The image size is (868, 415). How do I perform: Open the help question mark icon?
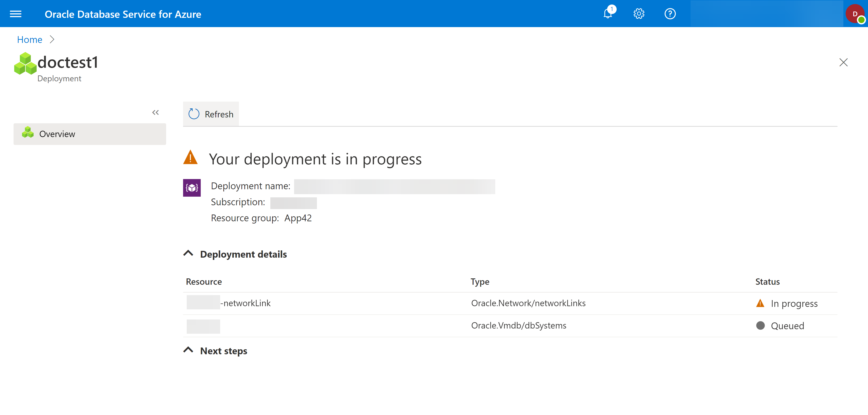[670, 14]
